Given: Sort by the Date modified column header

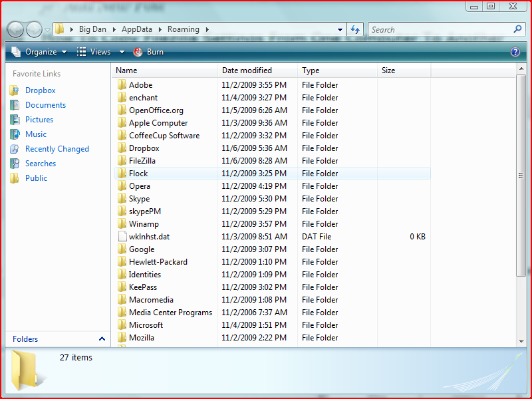Looking at the screenshot, I should [x=257, y=70].
